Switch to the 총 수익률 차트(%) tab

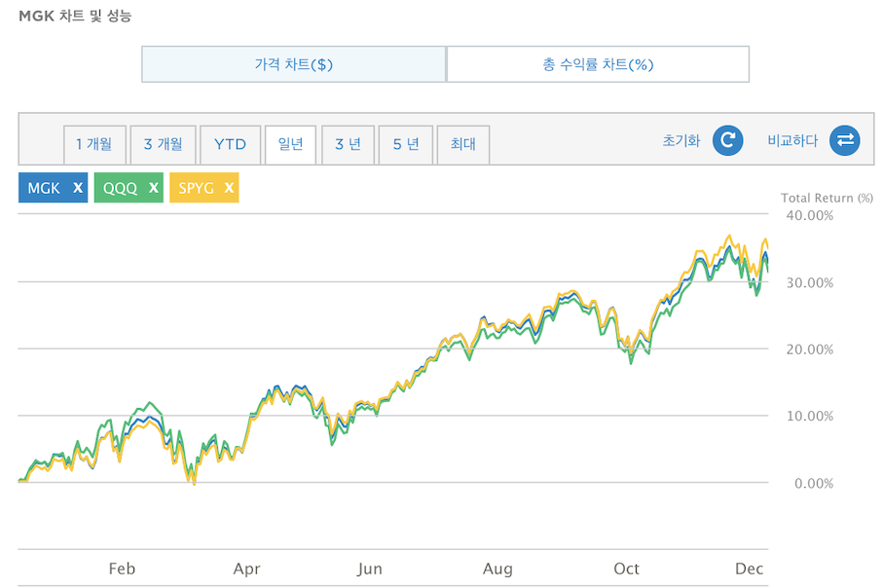(598, 64)
